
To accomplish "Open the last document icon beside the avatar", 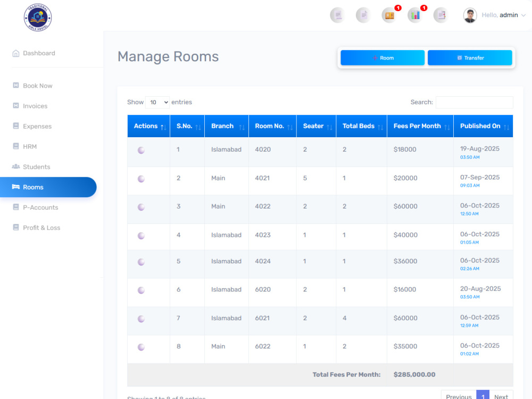I will [441, 15].
